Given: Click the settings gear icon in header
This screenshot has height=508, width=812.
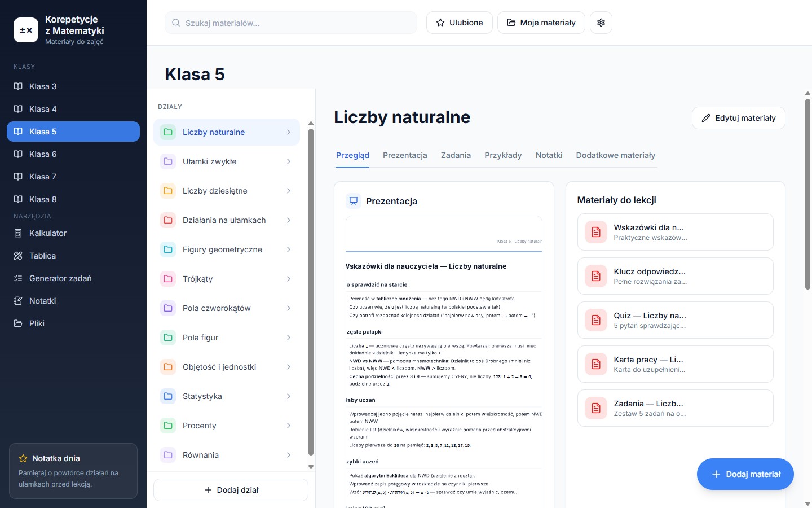Looking at the screenshot, I should [601, 23].
